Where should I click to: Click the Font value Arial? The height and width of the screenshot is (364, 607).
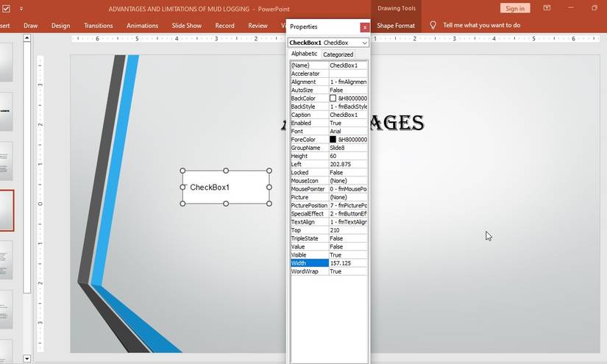tap(348, 131)
